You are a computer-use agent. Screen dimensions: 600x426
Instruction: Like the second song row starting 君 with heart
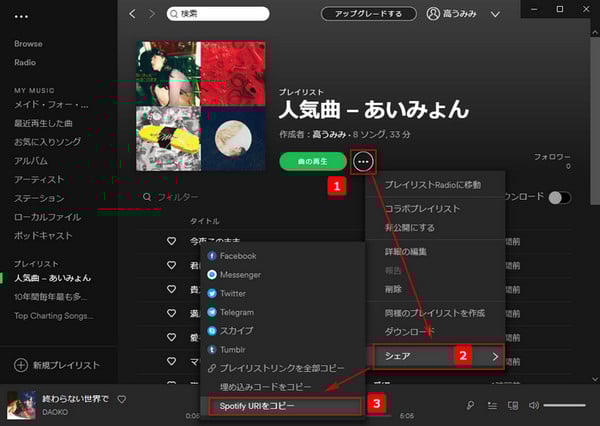click(171, 265)
